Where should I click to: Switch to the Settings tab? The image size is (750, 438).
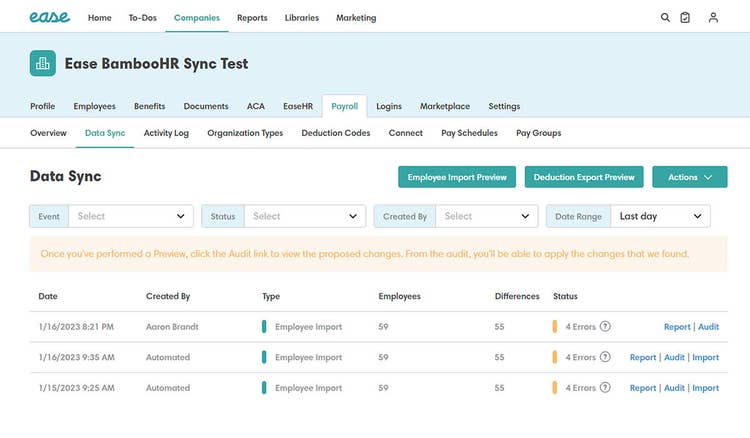click(x=504, y=106)
